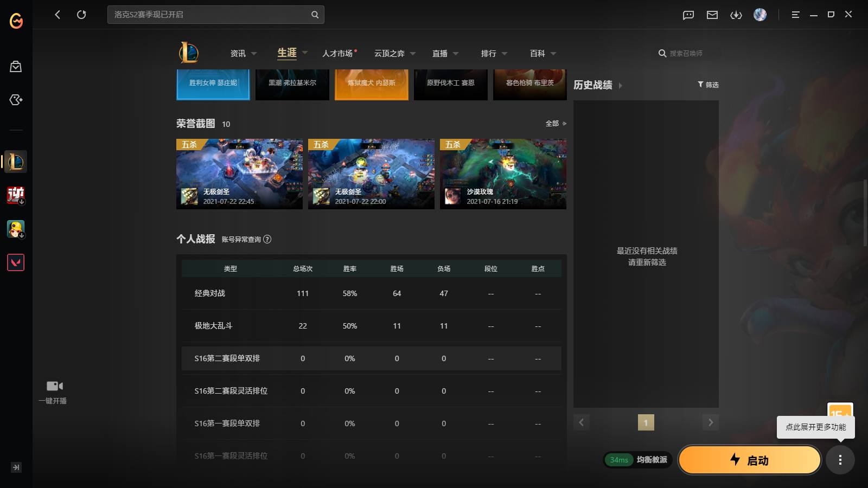Open the feedback chat icon
The height and width of the screenshot is (488, 868).
click(688, 15)
